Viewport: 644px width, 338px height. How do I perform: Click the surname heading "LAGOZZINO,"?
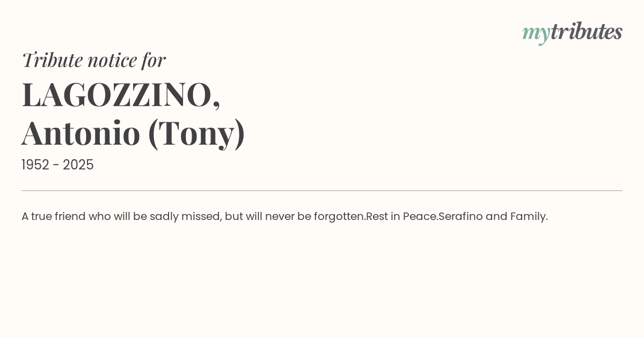click(x=121, y=95)
